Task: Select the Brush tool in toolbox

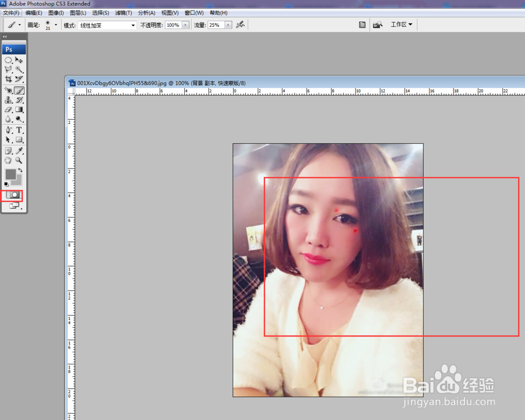Action: click(19, 90)
